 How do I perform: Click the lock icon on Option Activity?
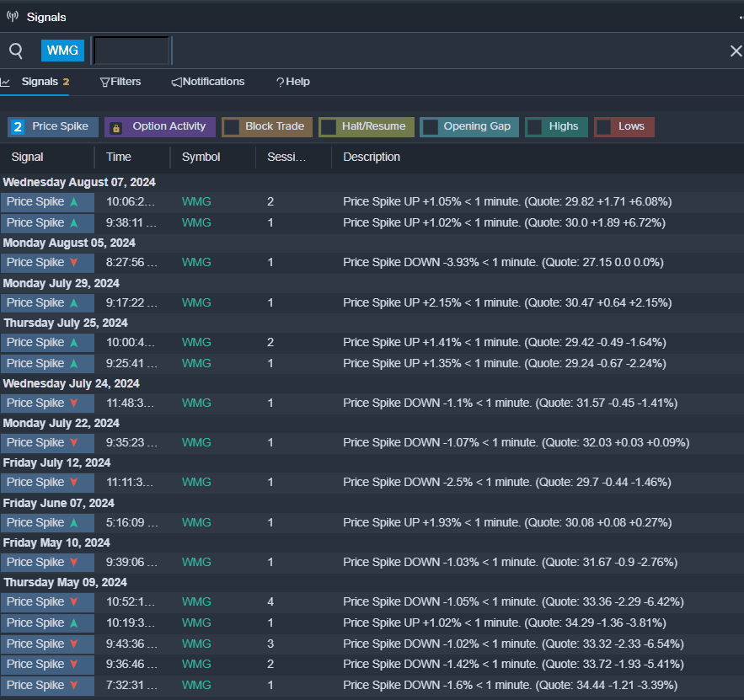coord(115,127)
